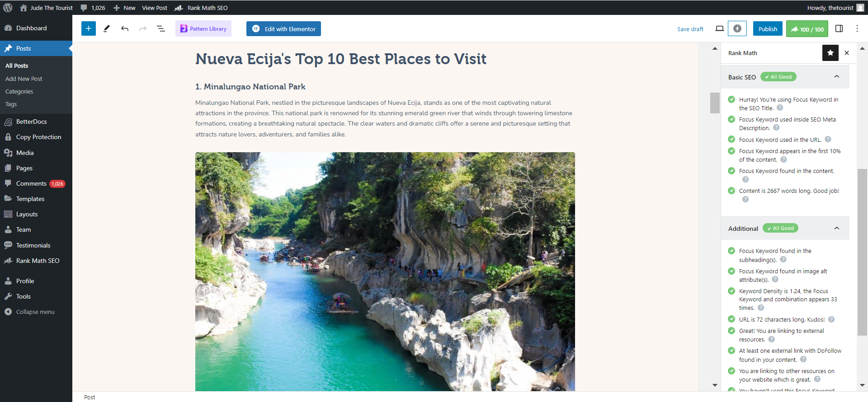Click the laptop preview icon
The height and width of the screenshot is (402, 868).
tap(720, 28)
